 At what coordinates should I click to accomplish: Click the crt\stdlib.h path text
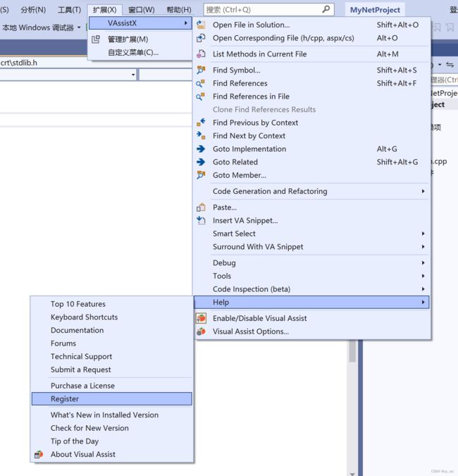19,63
